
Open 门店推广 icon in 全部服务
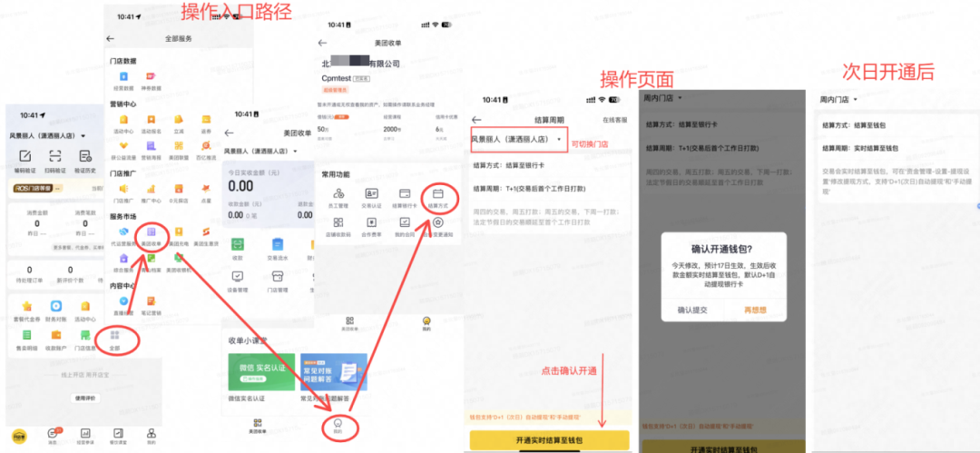click(123, 188)
